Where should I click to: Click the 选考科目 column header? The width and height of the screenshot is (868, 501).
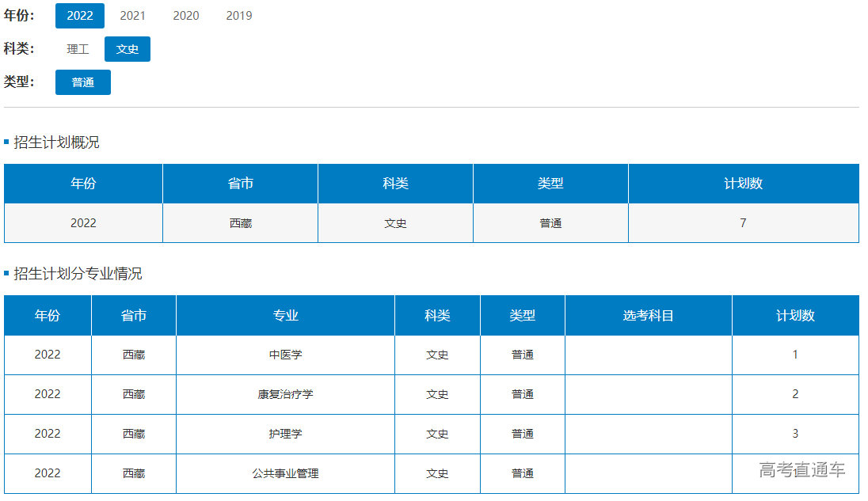(648, 316)
